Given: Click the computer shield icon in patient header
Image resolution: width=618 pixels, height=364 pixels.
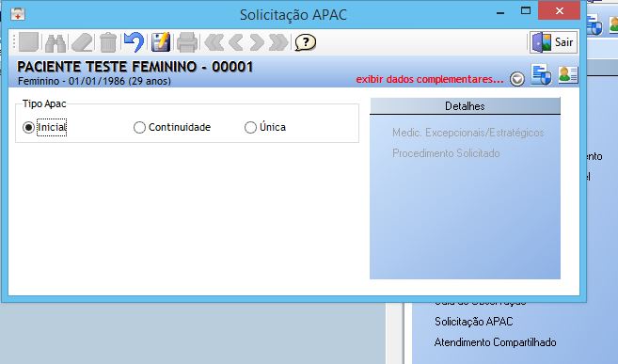Looking at the screenshot, I should 541,74.
